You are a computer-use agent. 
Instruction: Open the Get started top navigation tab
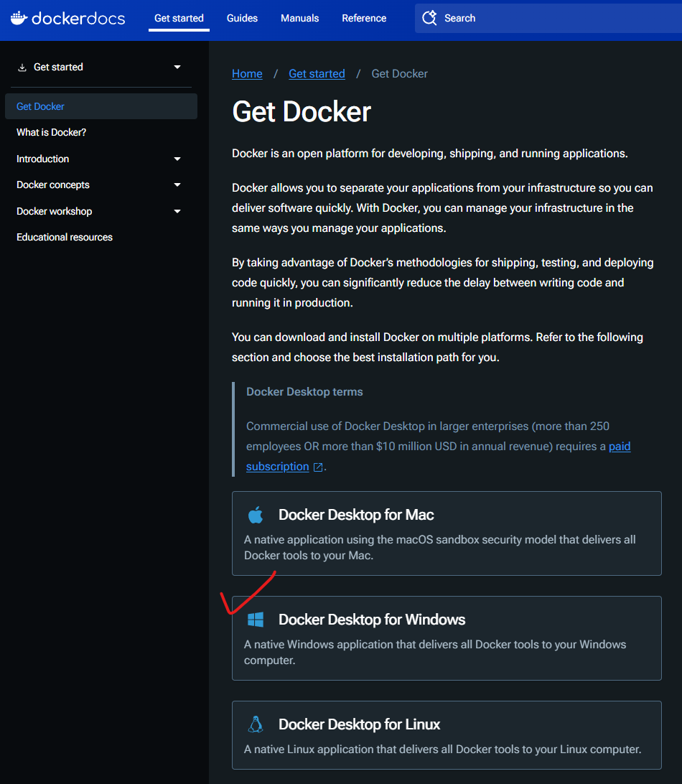pyautogui.click(x=179, y=18)
